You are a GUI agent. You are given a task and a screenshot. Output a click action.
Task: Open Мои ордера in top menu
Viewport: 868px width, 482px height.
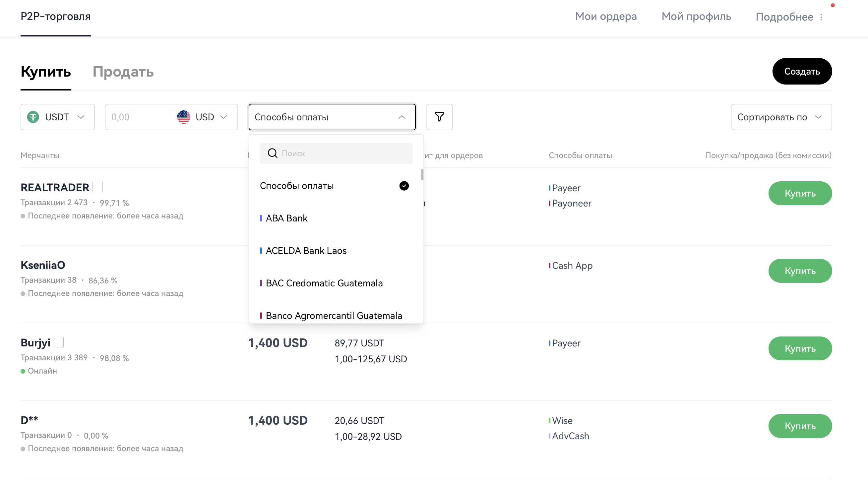click(605, 16)
